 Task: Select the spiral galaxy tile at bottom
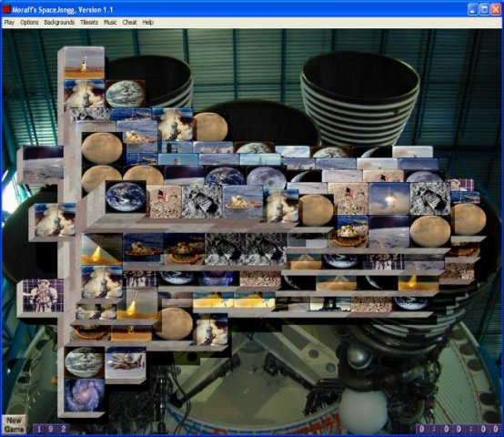point(85,395)
